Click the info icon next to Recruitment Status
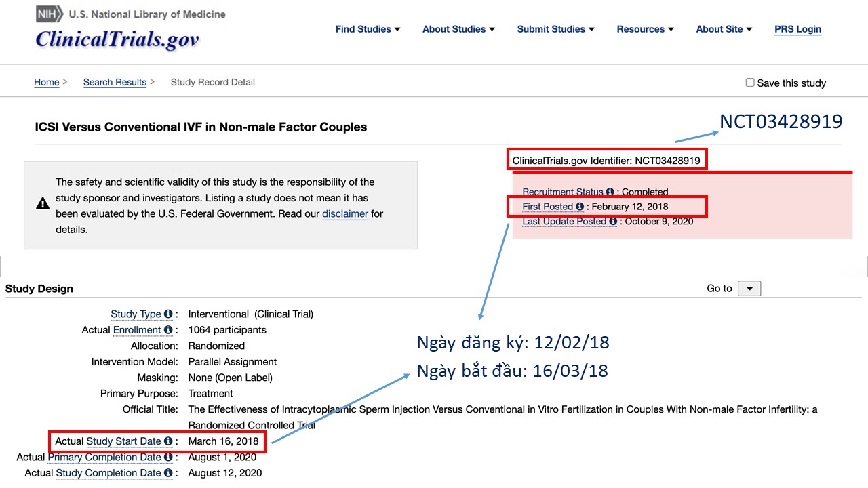 pos(610,192)
